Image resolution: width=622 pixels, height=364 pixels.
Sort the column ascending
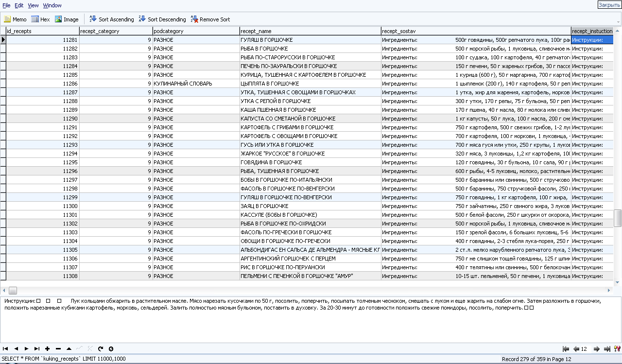[x=111, y=19]
